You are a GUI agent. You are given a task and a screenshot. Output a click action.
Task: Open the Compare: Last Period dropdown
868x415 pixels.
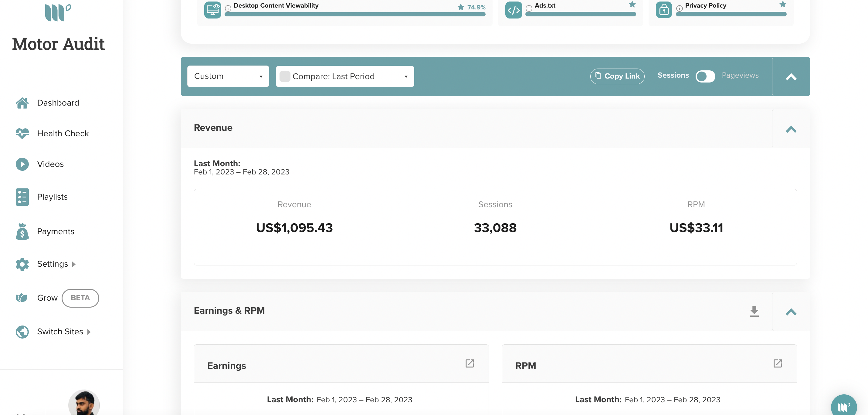pyautogui.click(x=345, y=76)
